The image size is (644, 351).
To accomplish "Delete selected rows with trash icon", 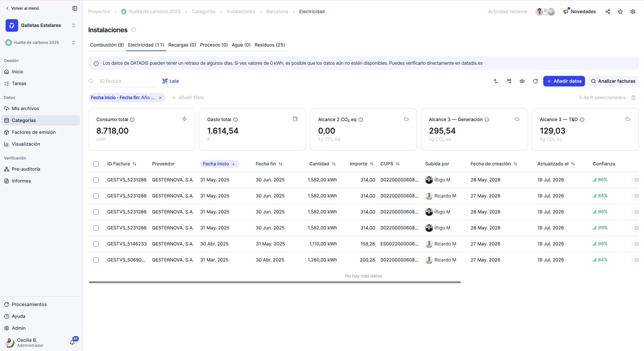I will pyautogui.click(x=634, y=98).
